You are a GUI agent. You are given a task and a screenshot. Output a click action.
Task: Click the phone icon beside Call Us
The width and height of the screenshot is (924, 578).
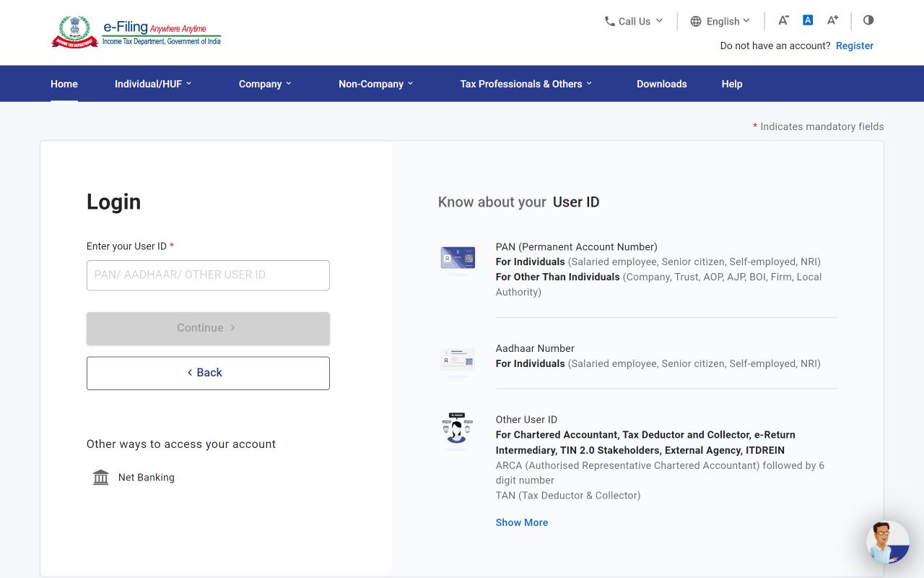[610, 21]
